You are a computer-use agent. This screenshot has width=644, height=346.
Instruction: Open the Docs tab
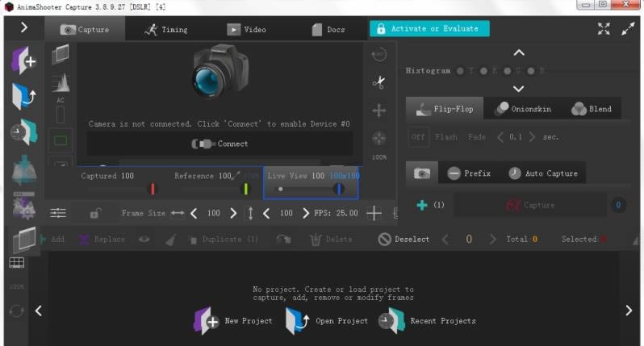[328, 30]
